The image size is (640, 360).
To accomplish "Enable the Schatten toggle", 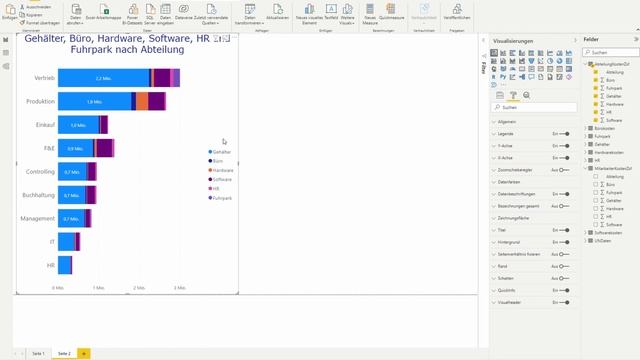I will click(564, 278).
